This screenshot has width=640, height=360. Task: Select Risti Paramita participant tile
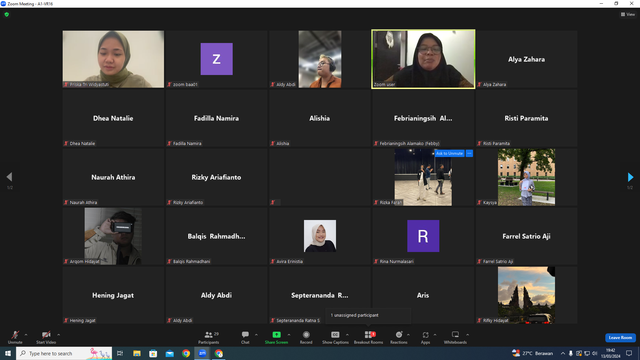click(526, 118)
